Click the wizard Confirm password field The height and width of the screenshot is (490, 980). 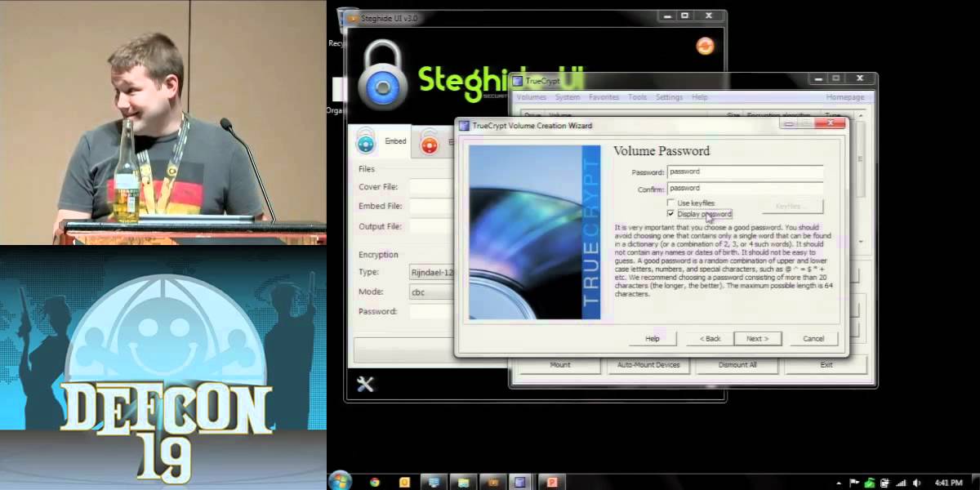coord(745,188)
